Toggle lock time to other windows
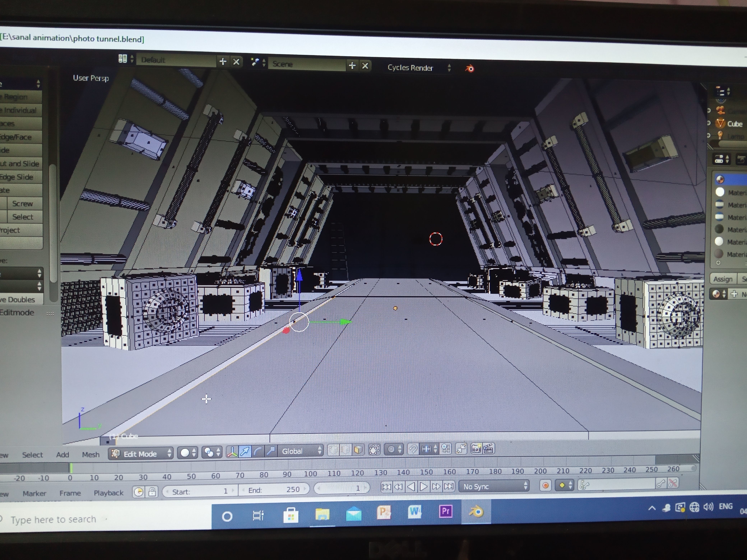 pos(152,492)
